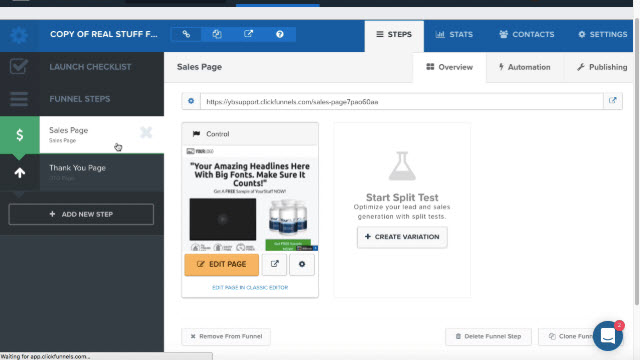Open Launch Checklist checkmark icon

click(19, 67)
